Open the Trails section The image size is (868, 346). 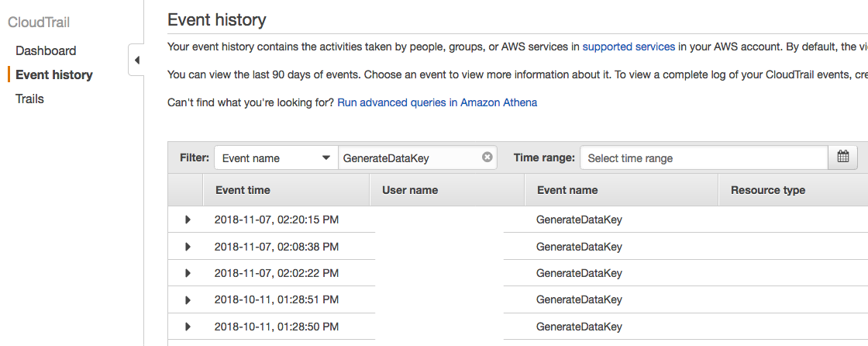[30, 99]
